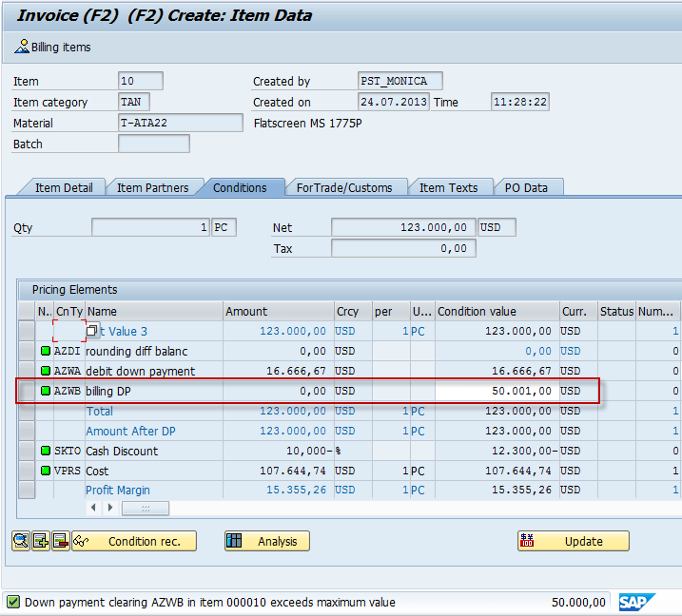Select the SKTO Cash Discount row selector
This screenshot has width=682, height=616.
tap(27, 451)
